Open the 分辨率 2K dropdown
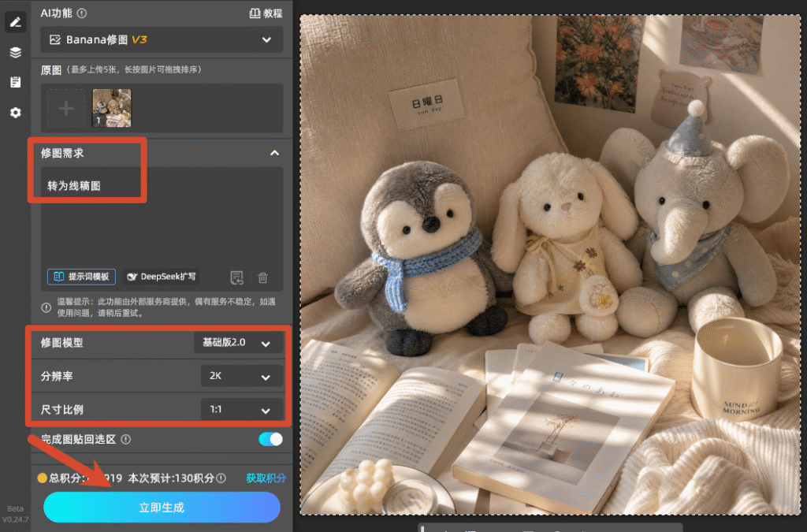This screenshot has height=532, width=807. [x=241, y=376]
